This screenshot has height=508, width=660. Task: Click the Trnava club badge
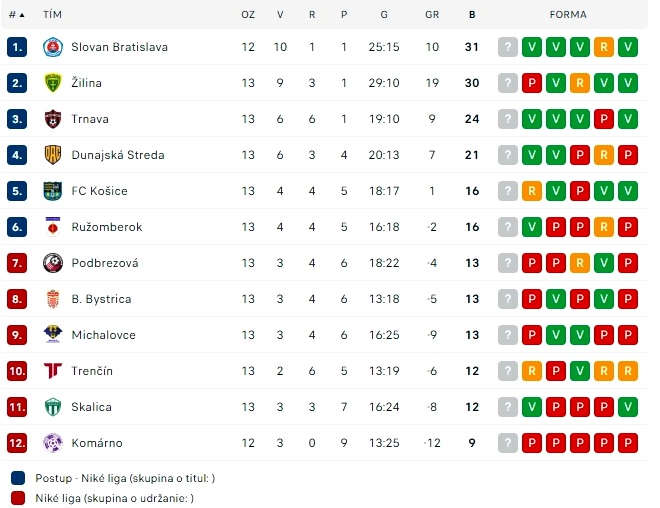pos(52,119)
